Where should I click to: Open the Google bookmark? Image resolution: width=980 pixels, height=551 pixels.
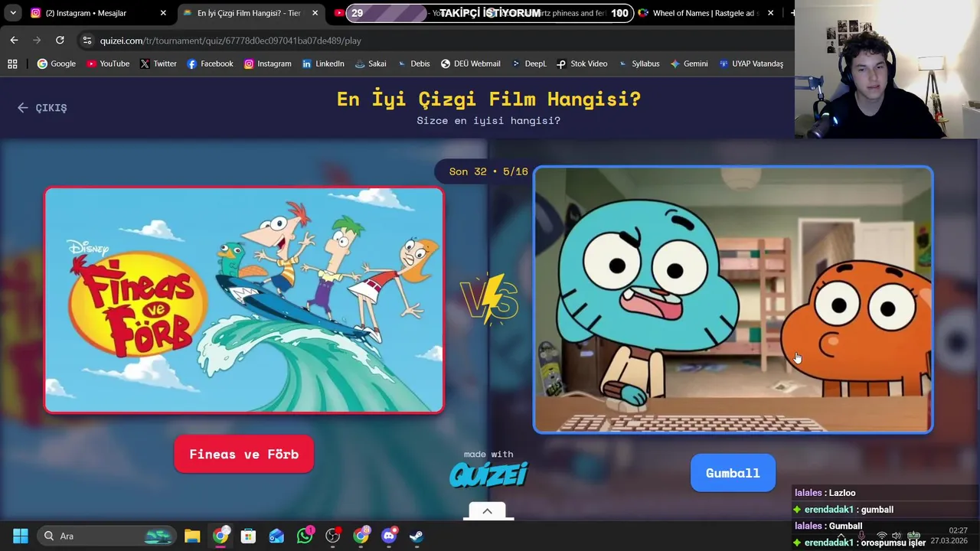(x=56, y=64)
